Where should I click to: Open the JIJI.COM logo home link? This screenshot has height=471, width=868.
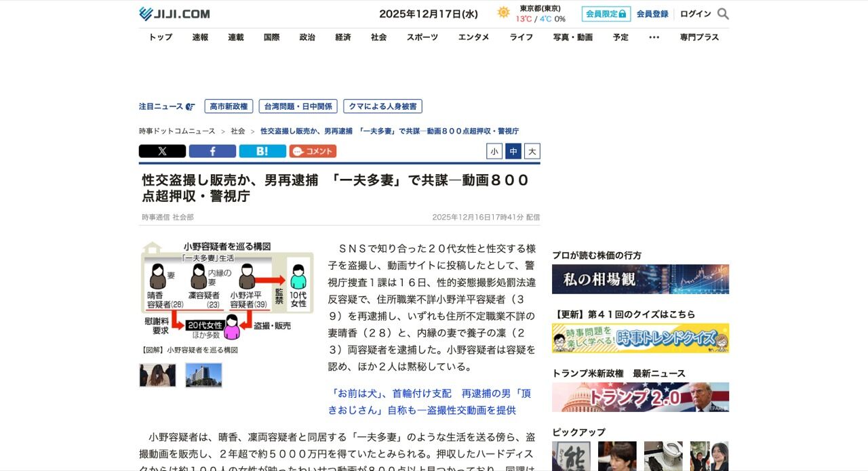(174, 14)
